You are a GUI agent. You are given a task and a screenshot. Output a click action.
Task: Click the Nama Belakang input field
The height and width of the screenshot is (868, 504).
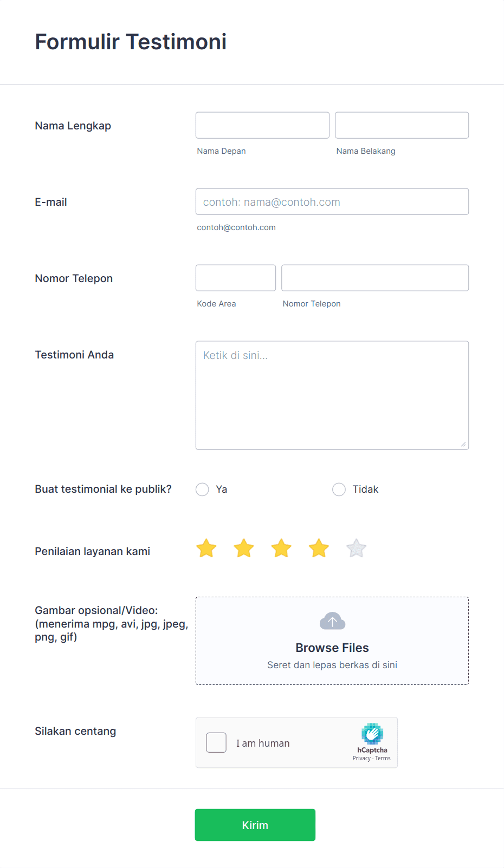(402, 125)
